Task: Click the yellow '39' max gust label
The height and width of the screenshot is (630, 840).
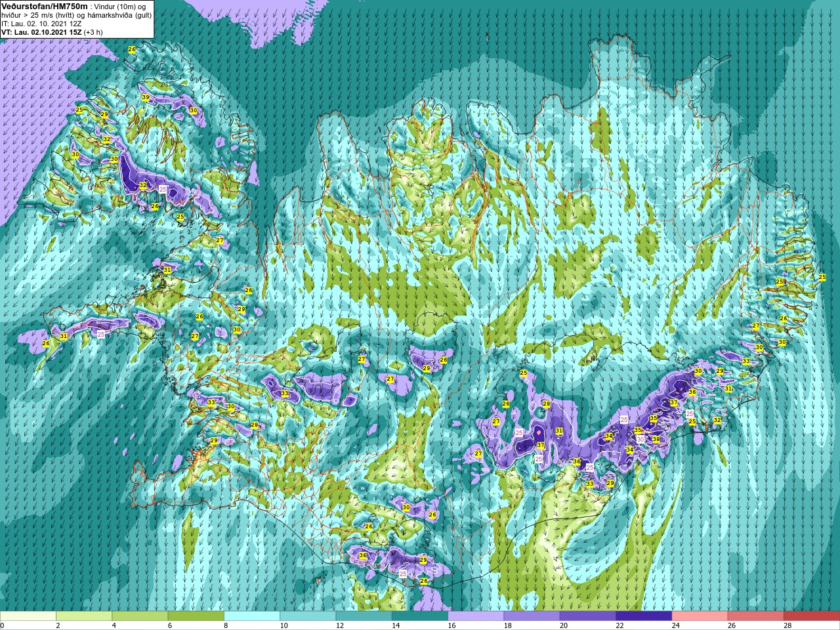Action: [145, 97]
